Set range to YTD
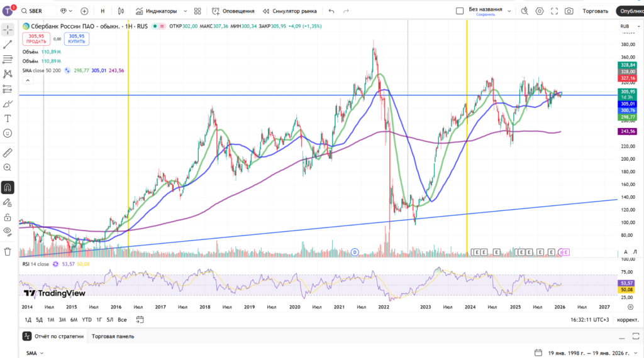This screenshot has height=358, width=644. click(x=87, y=320)
